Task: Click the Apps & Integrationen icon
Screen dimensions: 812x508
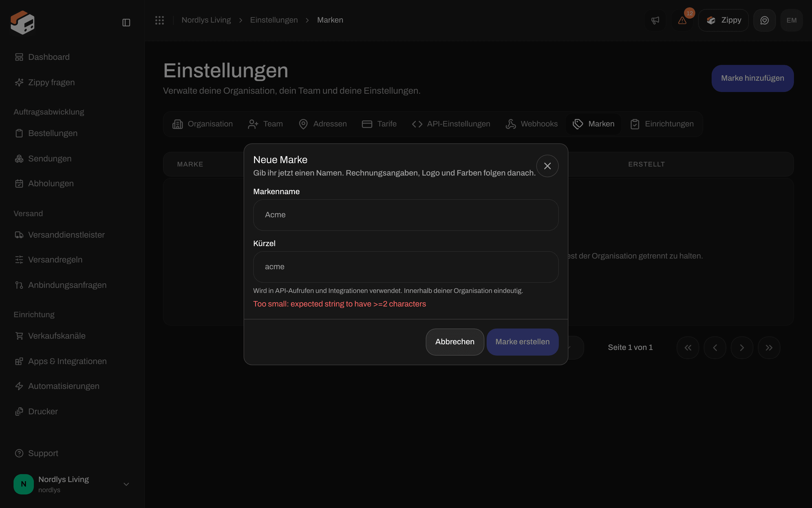Action: point(19,361)
